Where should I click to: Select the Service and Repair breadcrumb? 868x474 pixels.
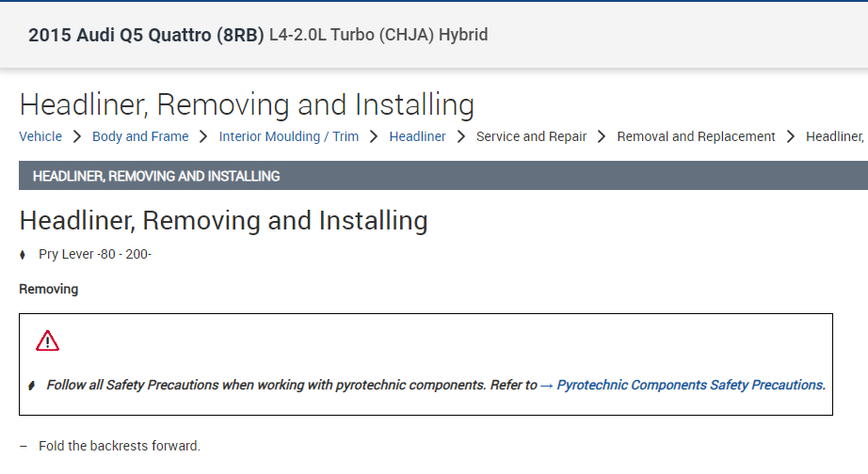point(531,136)
